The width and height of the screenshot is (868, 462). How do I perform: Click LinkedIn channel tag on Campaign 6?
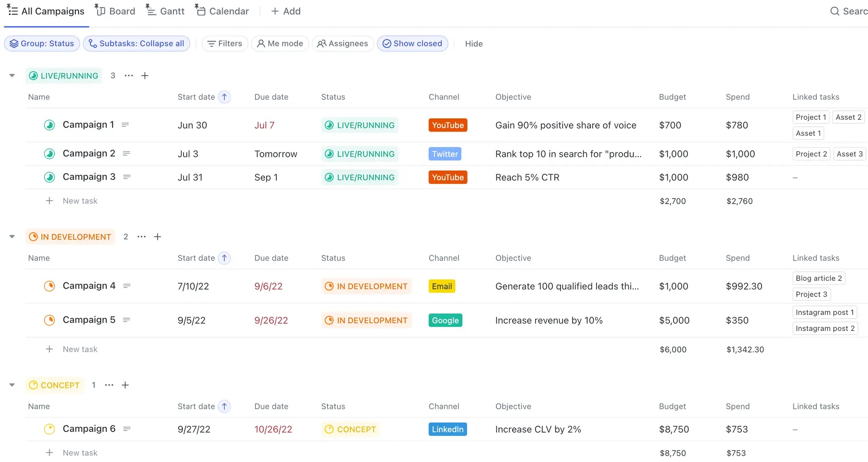tap(448, 429)
